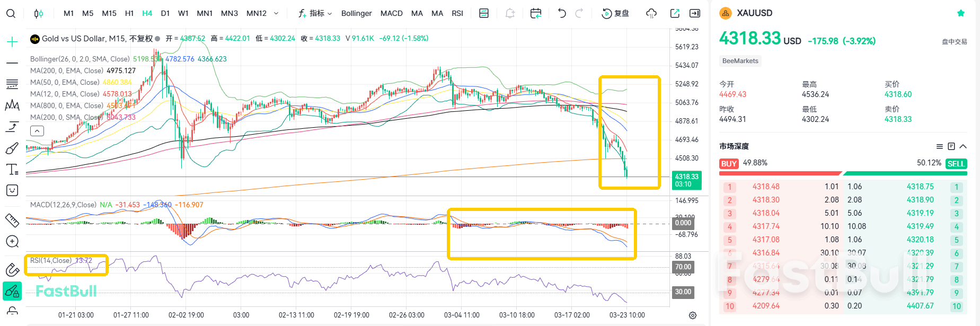Save chart to cloud icon
The height and width of the screenshot is (326, 980).
click(651, 13)
